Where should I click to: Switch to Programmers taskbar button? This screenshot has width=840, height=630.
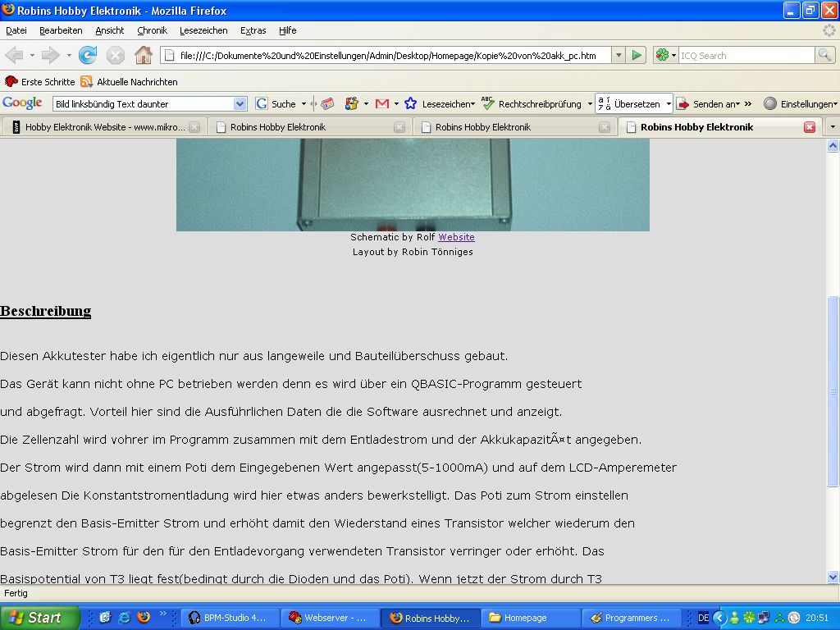(632, 618)
